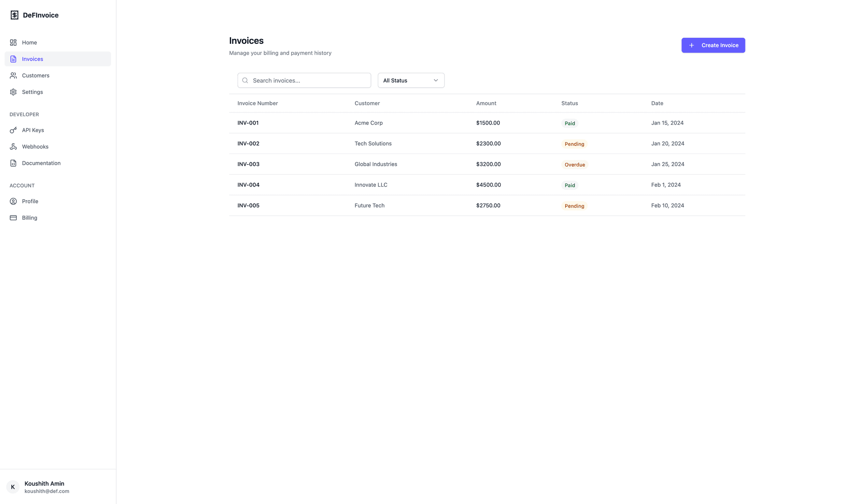
Task: Click the chevron arrow in status filter
Action: click(436, 80)
